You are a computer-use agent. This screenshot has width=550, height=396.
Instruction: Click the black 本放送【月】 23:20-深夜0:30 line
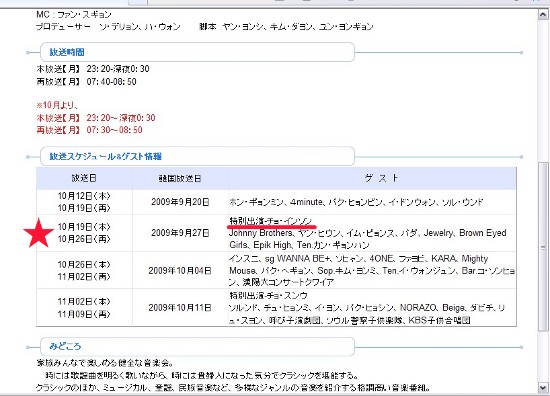click(93, 69)
